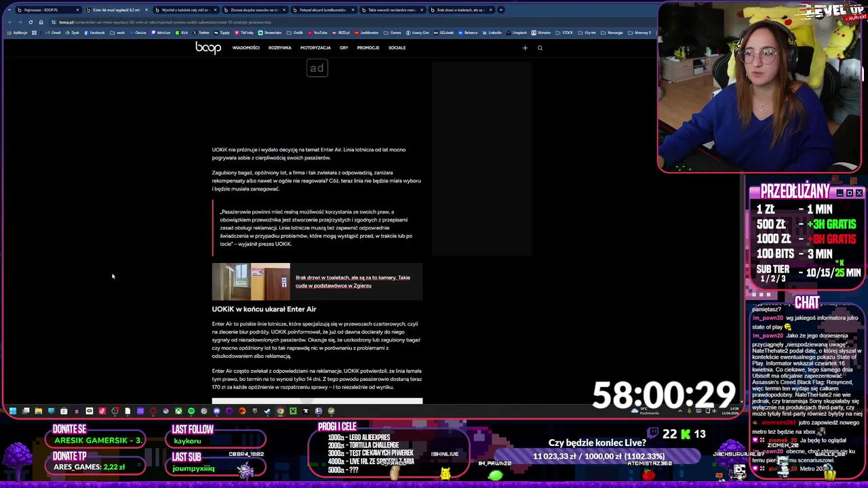Viewport: 868px width, 488px height.
Task: Expand the 'work' bookmarks folder
Action: coord(117,33)
